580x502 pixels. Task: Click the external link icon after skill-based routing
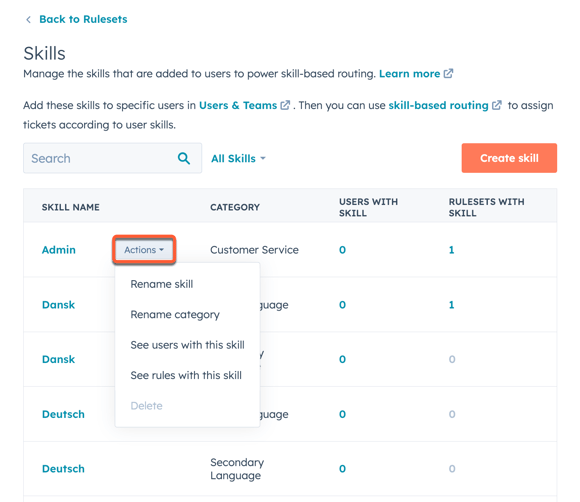[x=496, y=105]
